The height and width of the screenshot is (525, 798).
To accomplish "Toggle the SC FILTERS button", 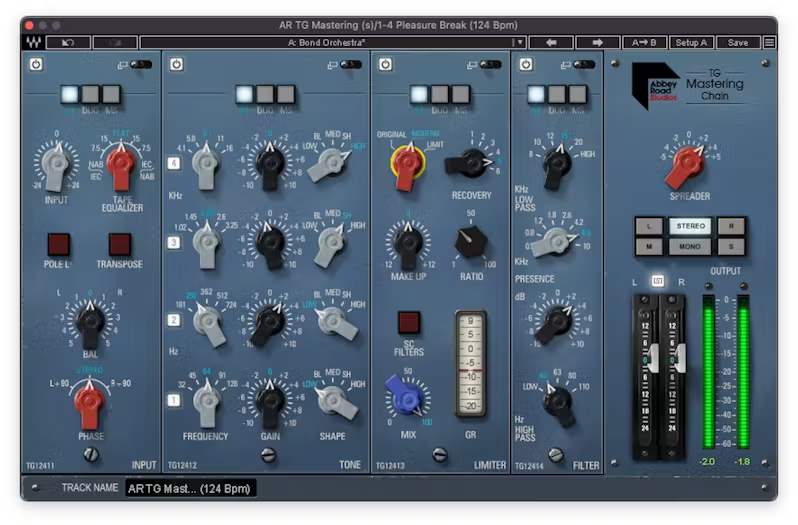I will point(409,322).
